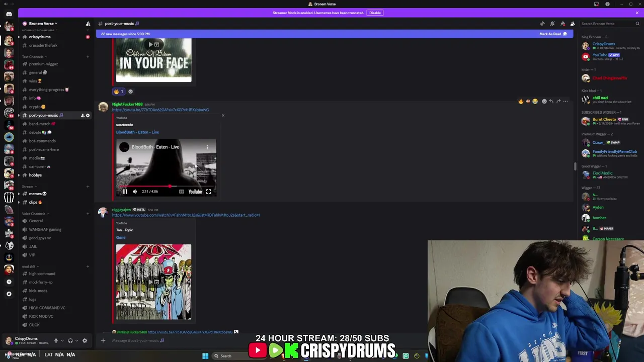This screenshot has width=644, height=362.
Task: Add channel to Stream category
Action: [88, 187]
